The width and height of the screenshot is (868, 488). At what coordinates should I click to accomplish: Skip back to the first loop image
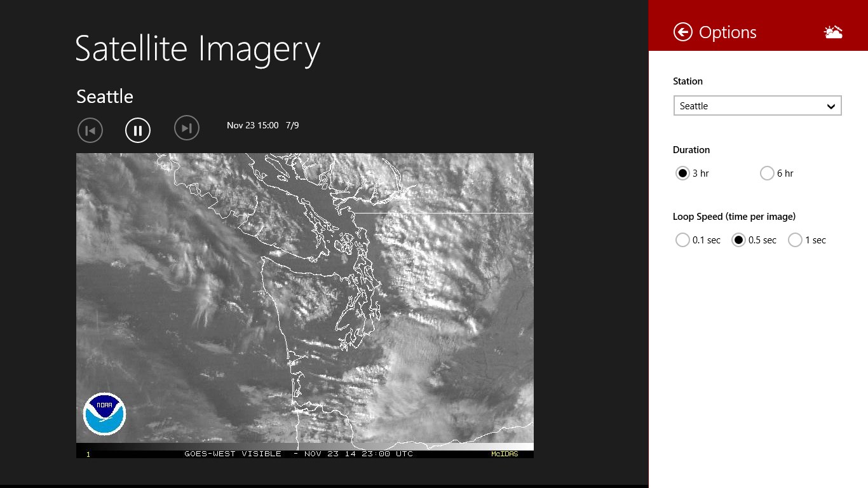(90, 130)
